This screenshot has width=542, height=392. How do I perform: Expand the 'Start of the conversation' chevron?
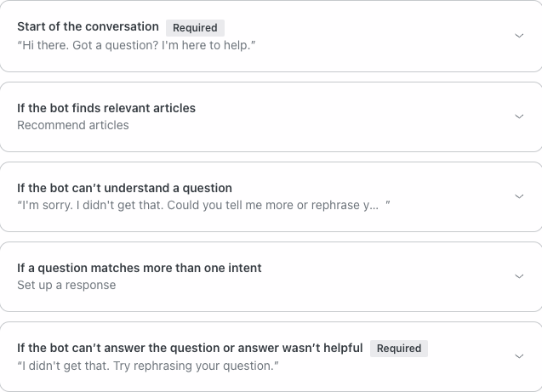click(x=519, y=36)
